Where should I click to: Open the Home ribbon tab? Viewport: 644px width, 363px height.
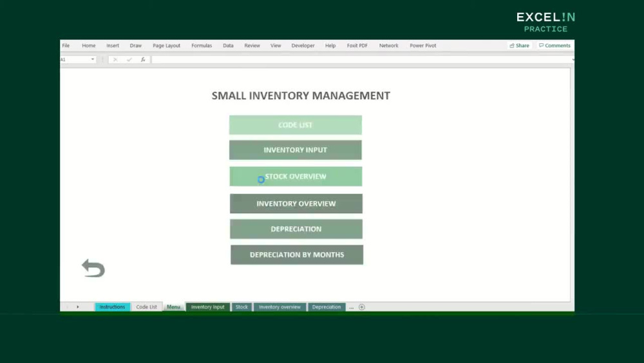click(89, 46)
